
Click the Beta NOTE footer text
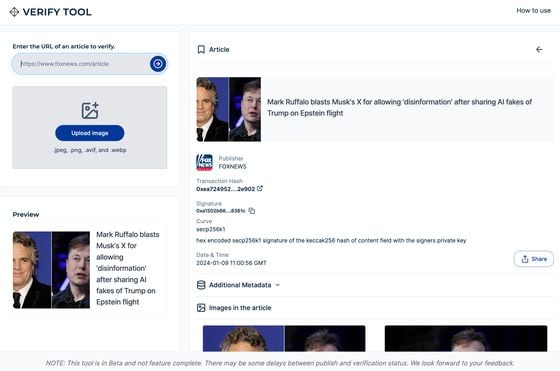pyautogui.click(x=280, y=363)
